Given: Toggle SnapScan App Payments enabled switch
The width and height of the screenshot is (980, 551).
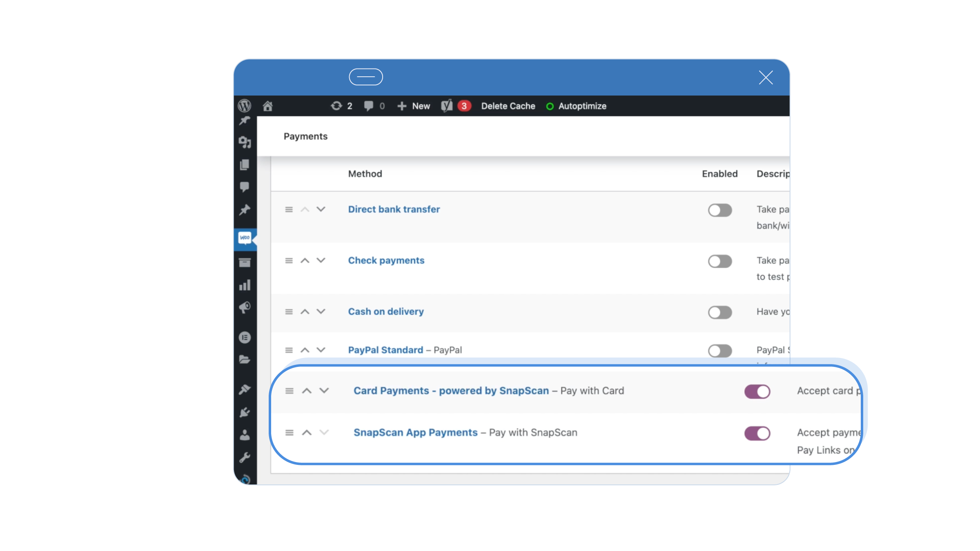Looking at the screenshot, I should coord(757,433).
